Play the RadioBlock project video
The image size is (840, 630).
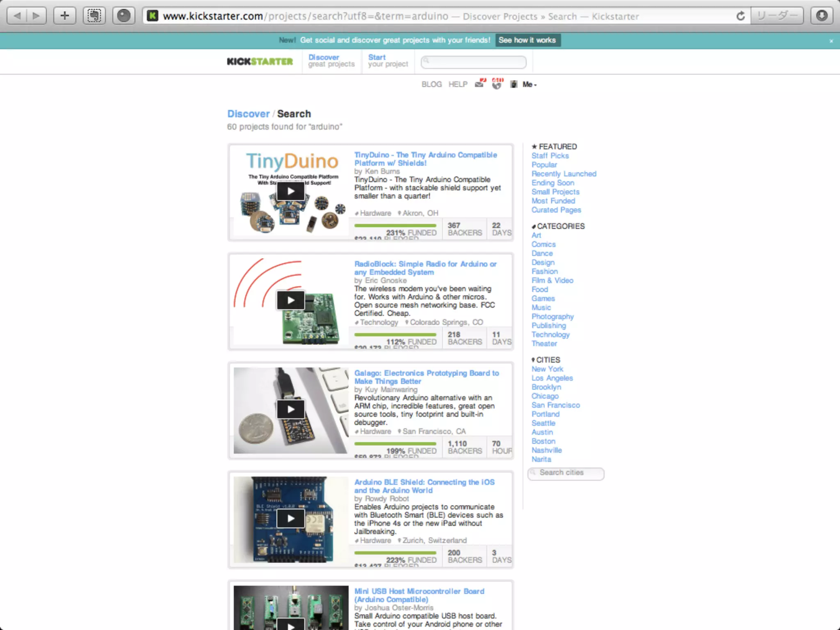(x=290, y=300)
